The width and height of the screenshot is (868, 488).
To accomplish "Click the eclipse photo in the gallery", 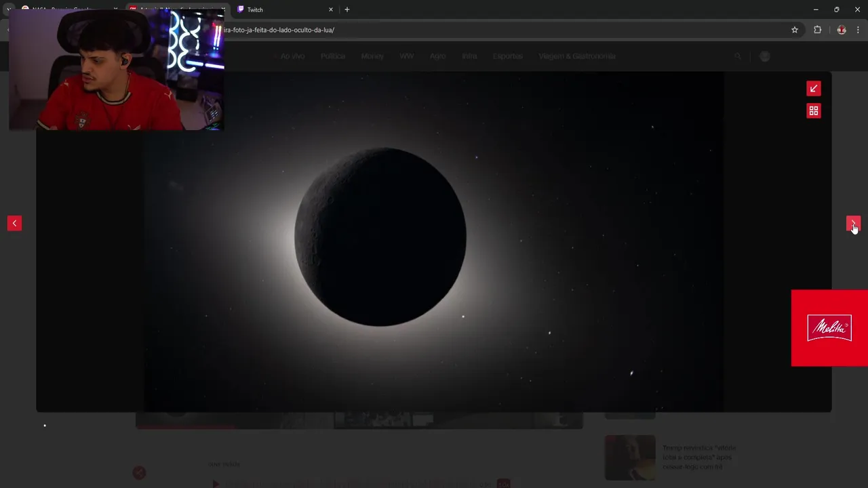I will click(433, 241).
